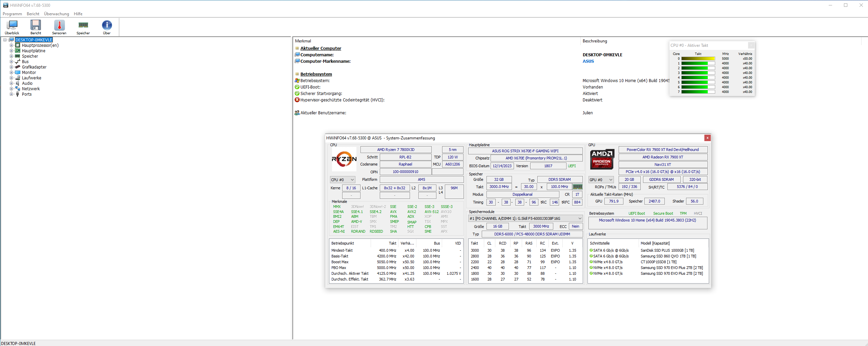Collapse the DESKTOP-0MKEVLE root node
Screen dimensions: 868x346
tap(5, 40)
